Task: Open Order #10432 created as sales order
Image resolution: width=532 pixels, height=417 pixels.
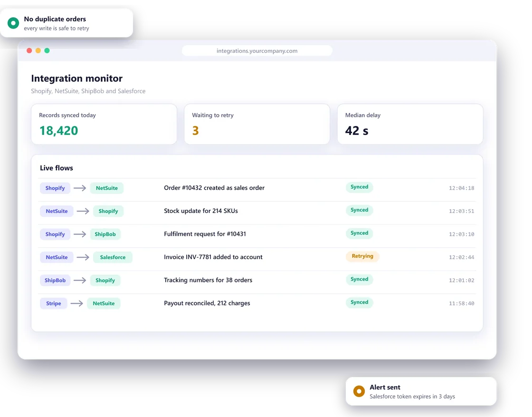Action: pyautogui.click(x=214, y=188)
